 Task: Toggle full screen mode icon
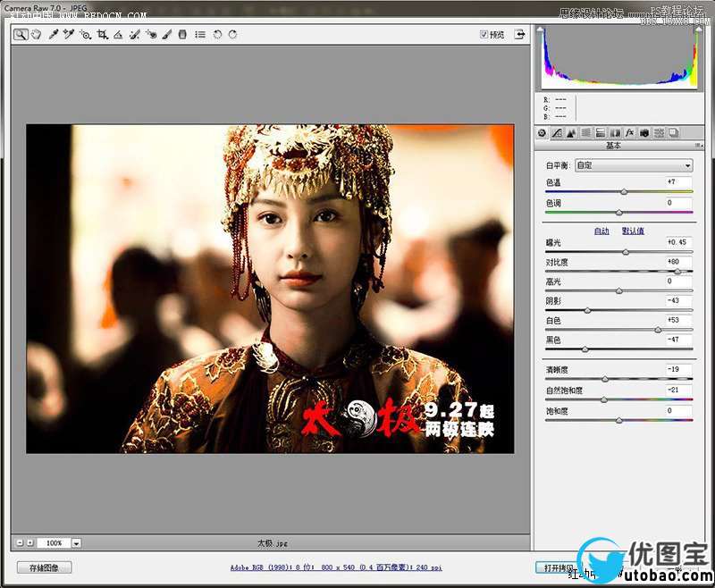[519, 34]
